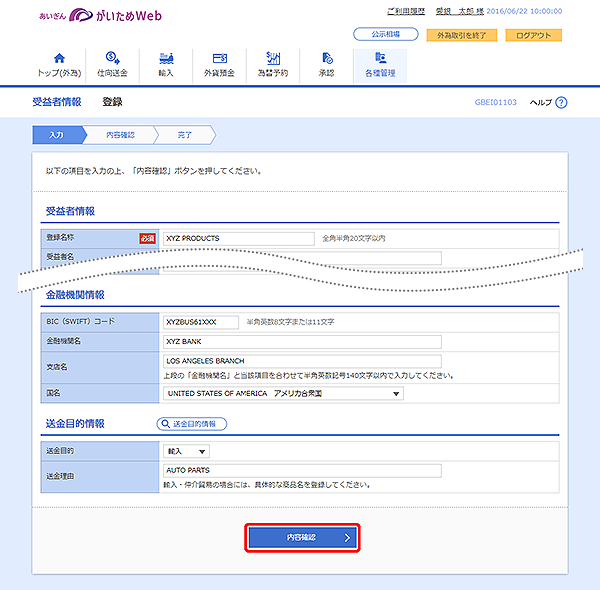
Task: Click the 外為取引を終了 button
Action: (461, 35)
